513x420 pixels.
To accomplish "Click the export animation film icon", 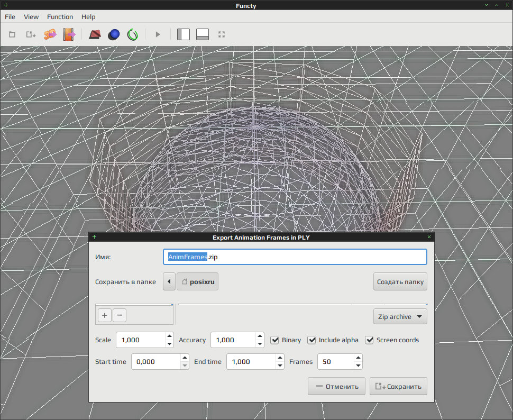I will coord(69,34).
